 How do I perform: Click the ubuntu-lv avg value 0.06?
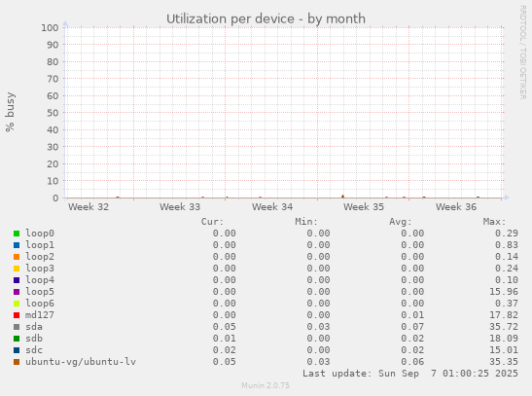point(412,362)
